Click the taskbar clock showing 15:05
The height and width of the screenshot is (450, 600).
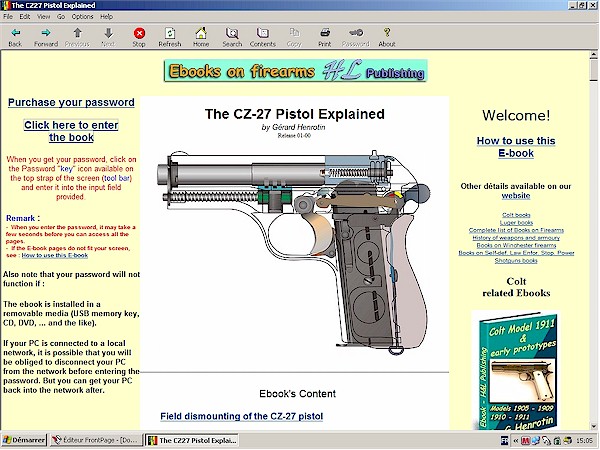click(x=584, y=441)
